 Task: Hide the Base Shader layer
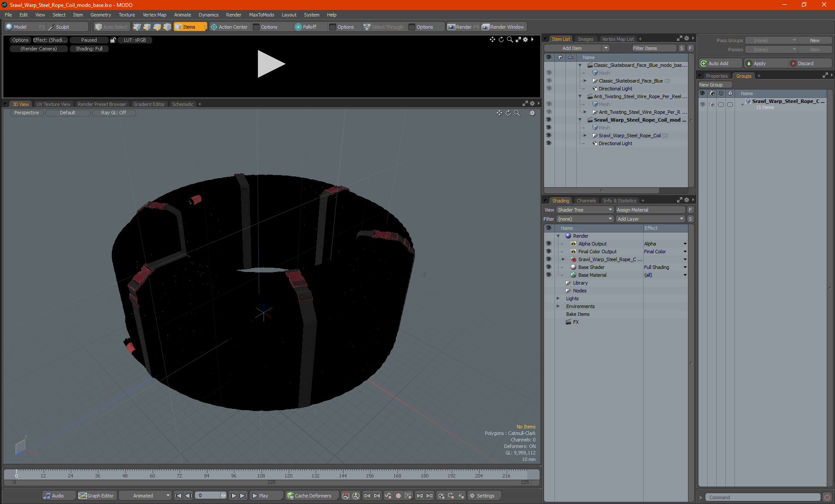pos(548,267)
